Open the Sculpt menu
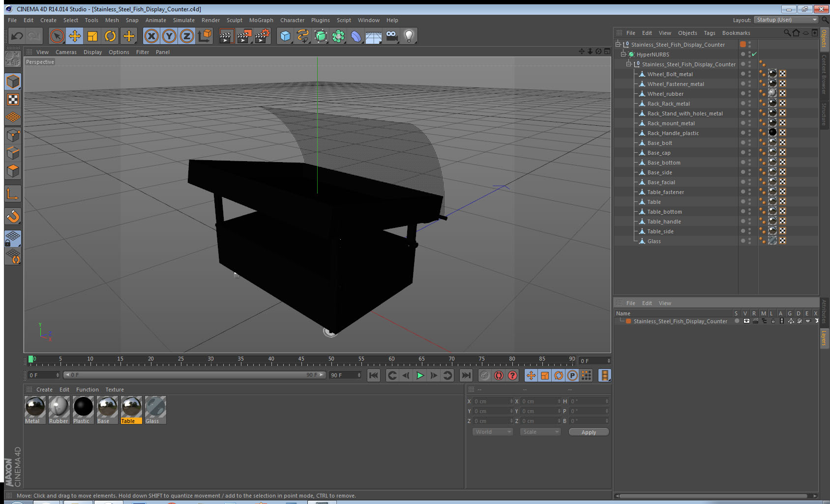The image size is (830, 504). point(235,20)
